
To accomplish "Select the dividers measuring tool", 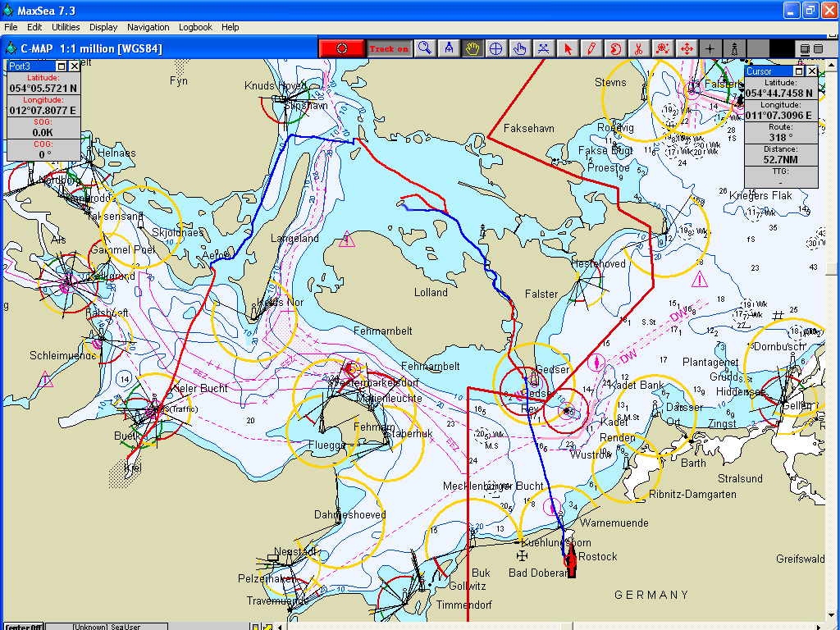I will click(449, 48).
